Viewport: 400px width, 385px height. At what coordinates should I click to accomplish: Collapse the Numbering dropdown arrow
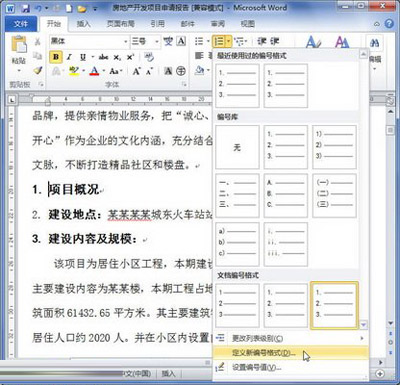[x=228, y=42]
